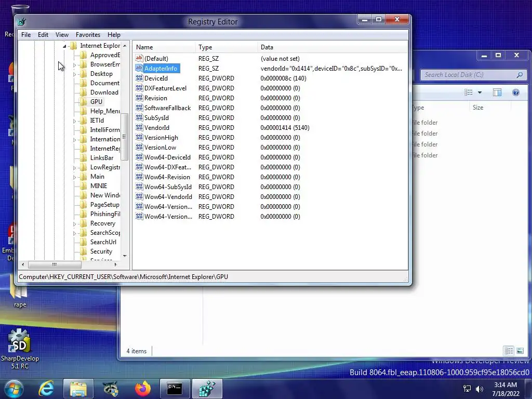This screenshot has height=399, width=532.
Task: Collapse the Internet Explorer tree node
Action: click(64, 46)
